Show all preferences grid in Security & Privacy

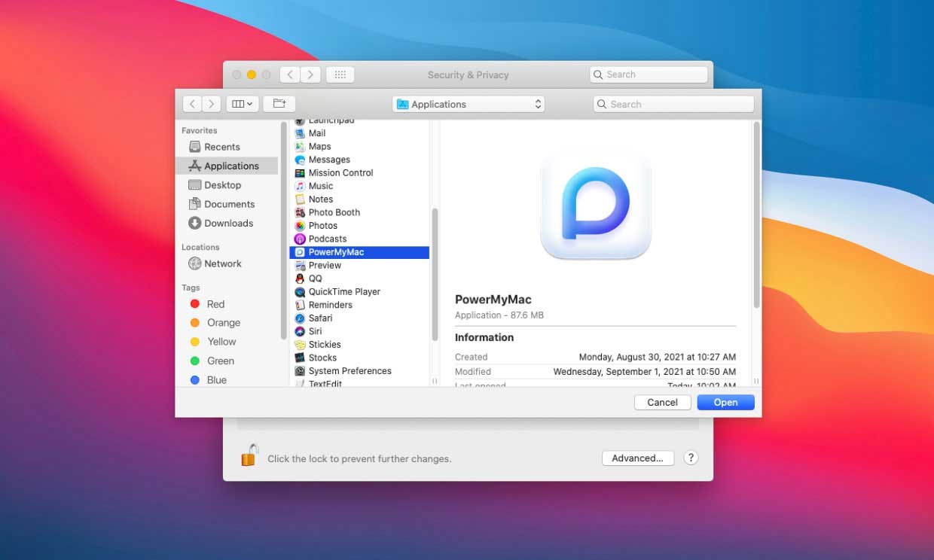(x=340, y=75)
